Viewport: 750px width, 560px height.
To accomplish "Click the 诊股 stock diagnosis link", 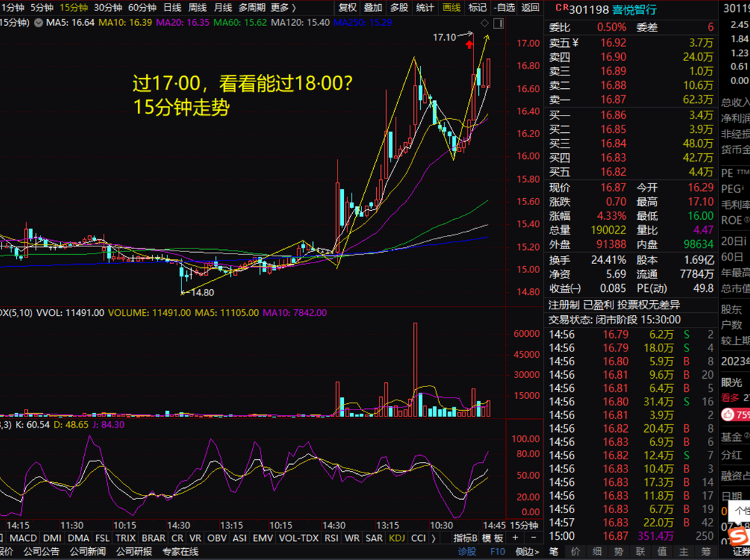I will point(467,552).
